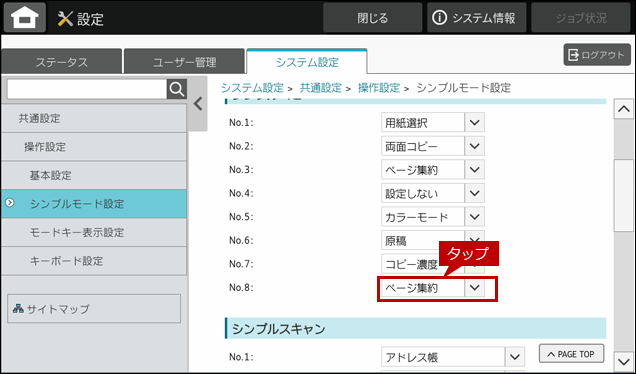
Task: Switch to the ユーザー管理 tab
Action: tap(184, 62)
